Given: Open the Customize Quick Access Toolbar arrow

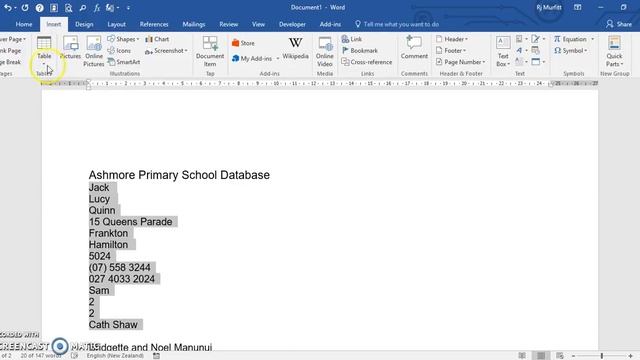Looking at the screenshot, I should 128,8.
